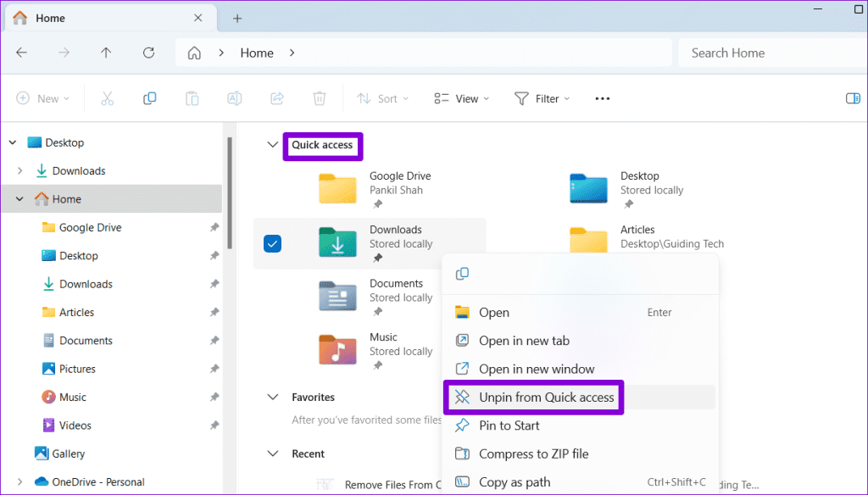Open the Sort dropdown
Image resolution: width=868 pixels, height=495 pixels.
coord(382,98)
